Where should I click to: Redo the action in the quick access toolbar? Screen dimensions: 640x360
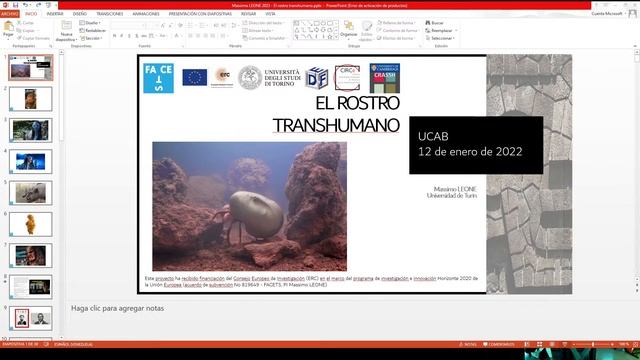click(39, 5)
